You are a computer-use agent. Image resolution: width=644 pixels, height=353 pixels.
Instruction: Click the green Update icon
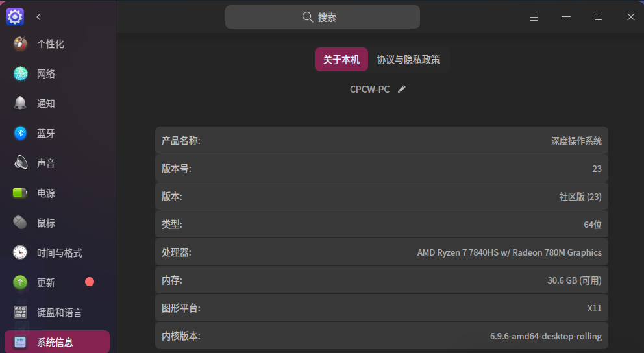20,282
